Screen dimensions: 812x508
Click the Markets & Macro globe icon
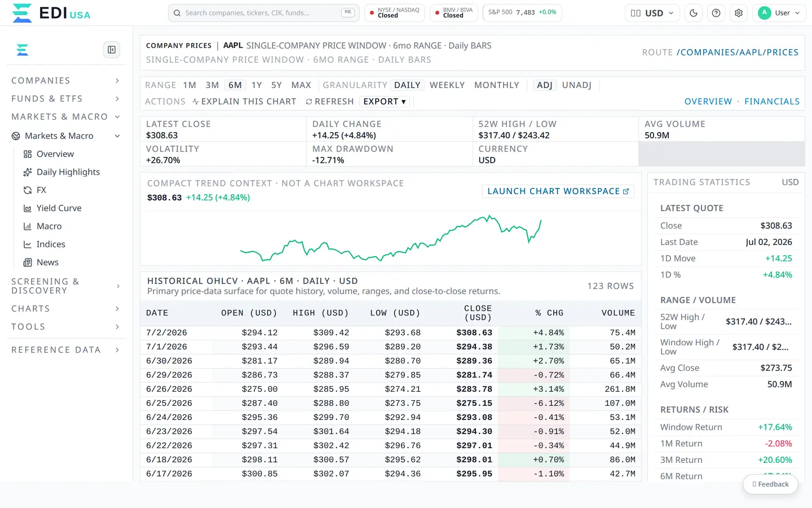[16, 136]
